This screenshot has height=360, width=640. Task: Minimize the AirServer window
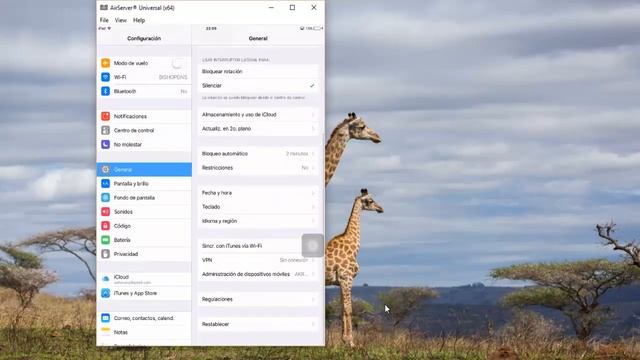click(271, 7)
